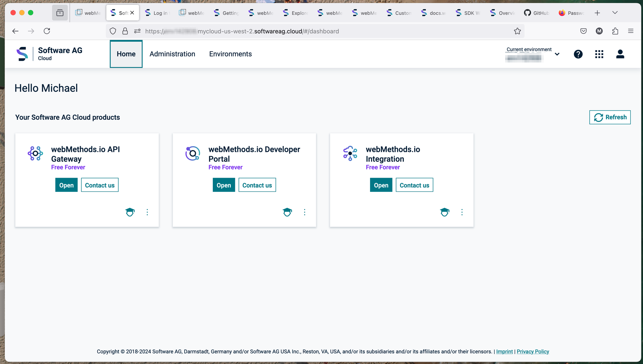This screenshot has width=643, height=364.
Task: Open API Gateway card's three-dot menu
Action: click(x=147, y=212)
